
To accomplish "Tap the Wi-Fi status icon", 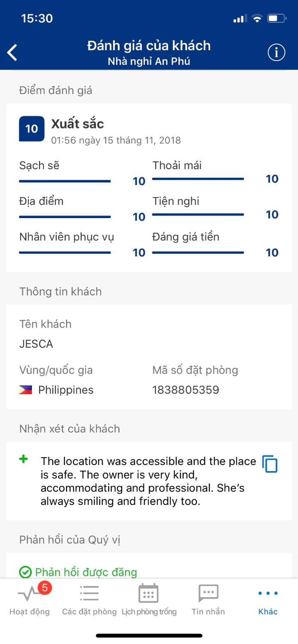I will 257,19.
